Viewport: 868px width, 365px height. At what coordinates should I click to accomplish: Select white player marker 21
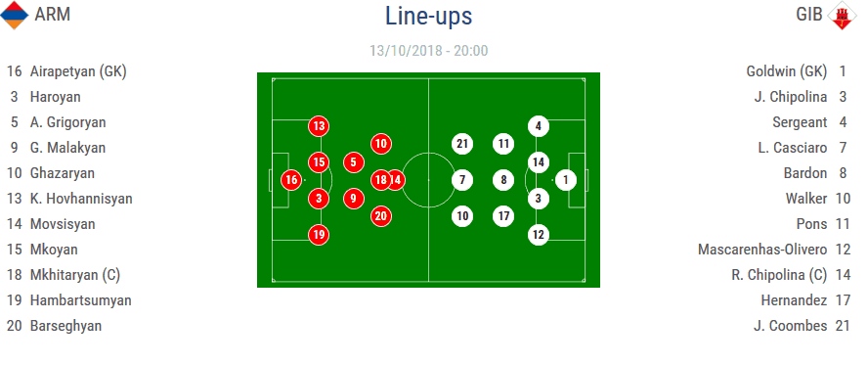pos(462,144)
